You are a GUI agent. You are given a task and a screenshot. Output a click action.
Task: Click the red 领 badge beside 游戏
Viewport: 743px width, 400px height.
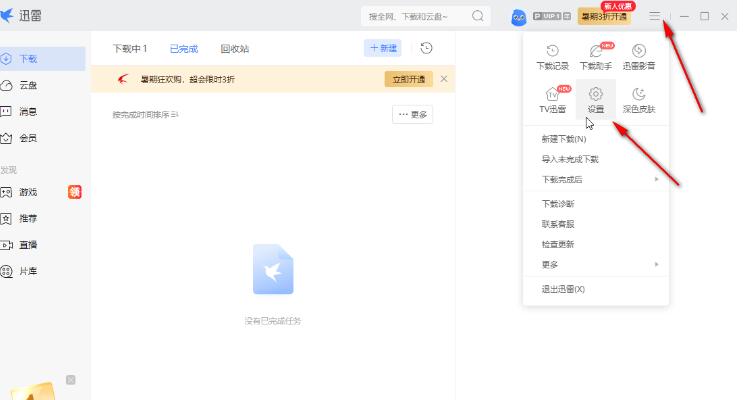75,192
